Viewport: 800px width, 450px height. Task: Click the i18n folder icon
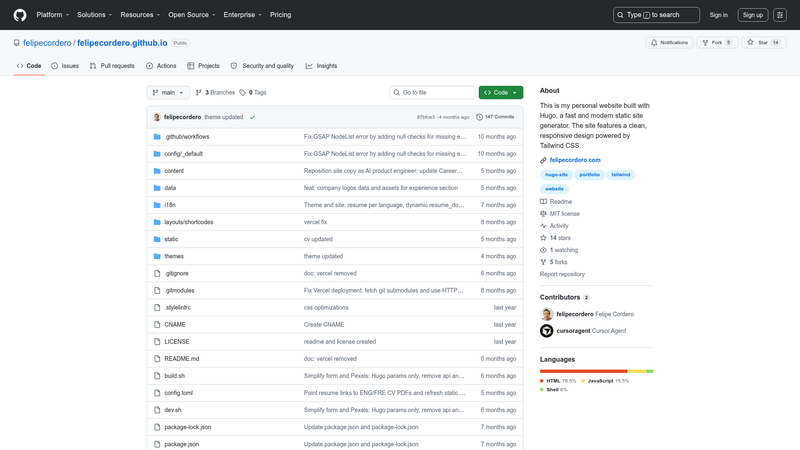(x=157, y=205)
